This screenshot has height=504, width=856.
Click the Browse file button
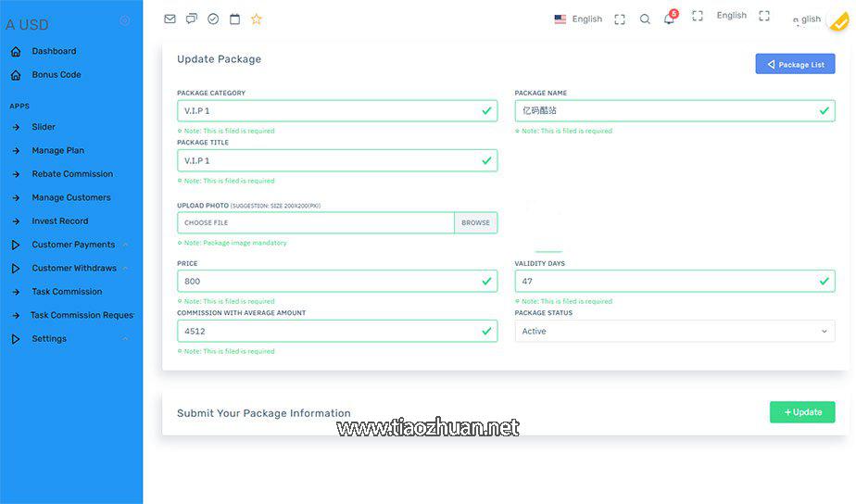pyautogui.click(x=475, y=222)
